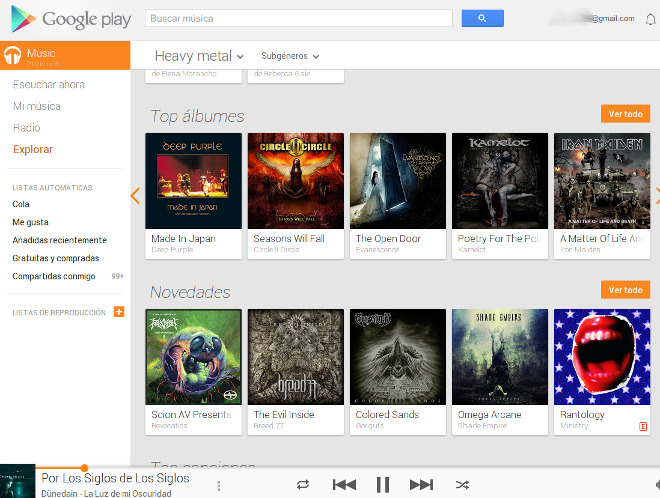
Task: Click the blue search magnifier button
Action: pos(482,18)
